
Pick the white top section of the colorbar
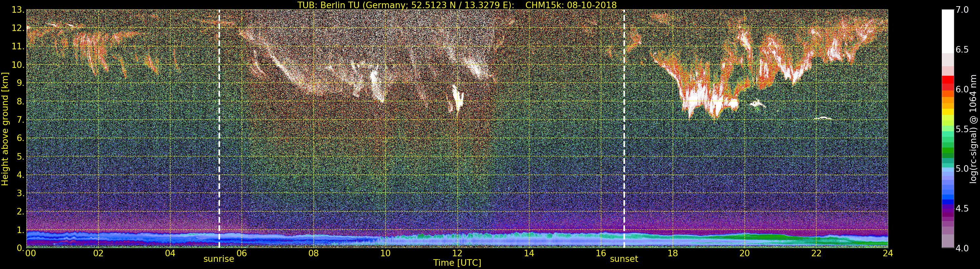[x=948, y=30]
